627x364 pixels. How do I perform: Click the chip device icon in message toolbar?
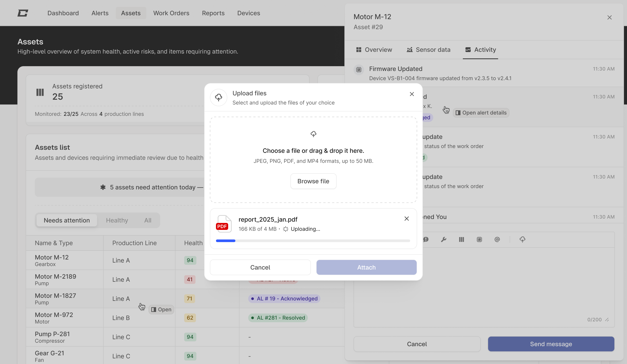[x=479, y=239]
